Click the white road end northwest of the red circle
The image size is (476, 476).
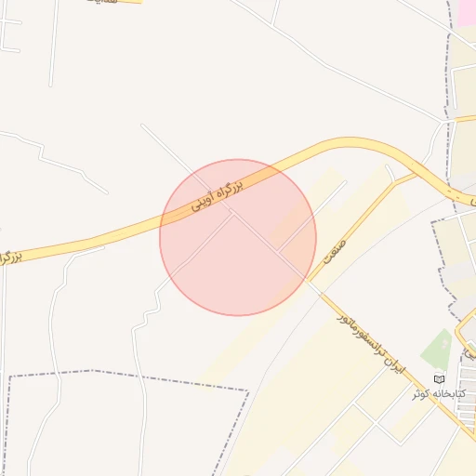click(142, 126)
